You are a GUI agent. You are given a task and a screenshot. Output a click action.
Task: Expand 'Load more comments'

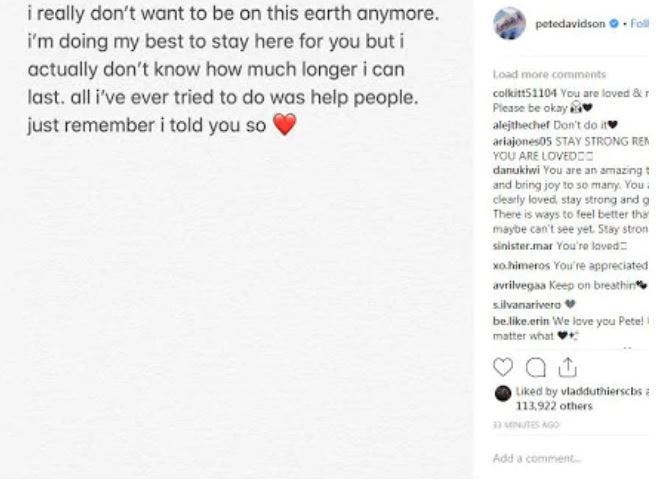[x=549, y=74]
